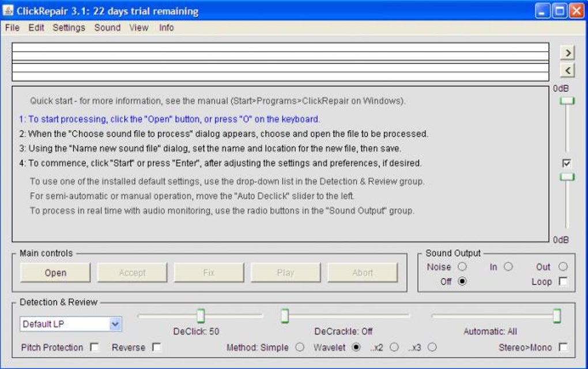Open the Info menu

166,28
